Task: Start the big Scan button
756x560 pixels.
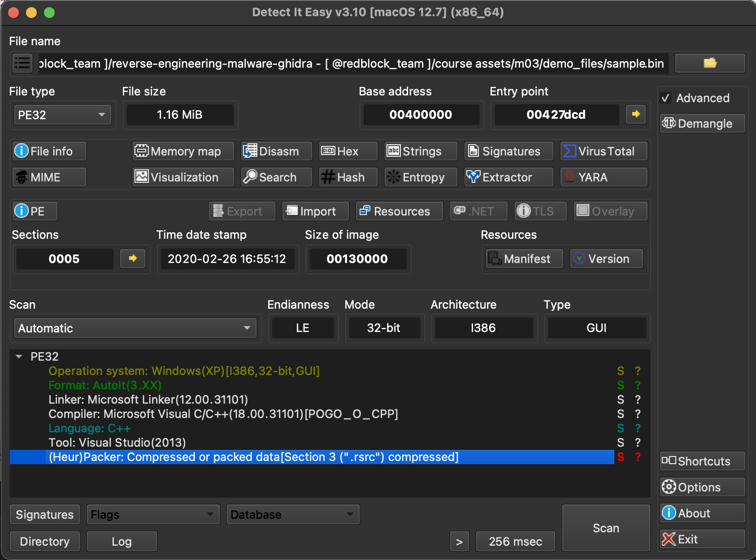Action: click(606, 528)
